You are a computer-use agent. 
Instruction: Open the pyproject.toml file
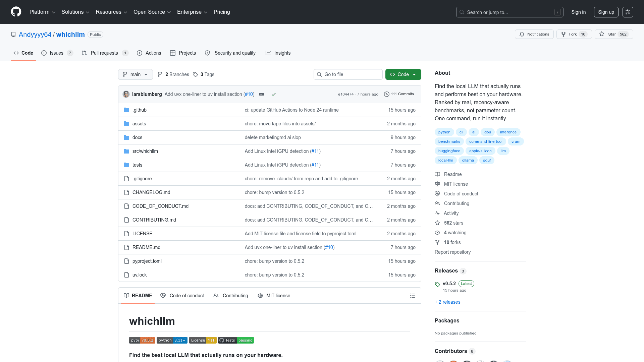[x=147, y=261]
